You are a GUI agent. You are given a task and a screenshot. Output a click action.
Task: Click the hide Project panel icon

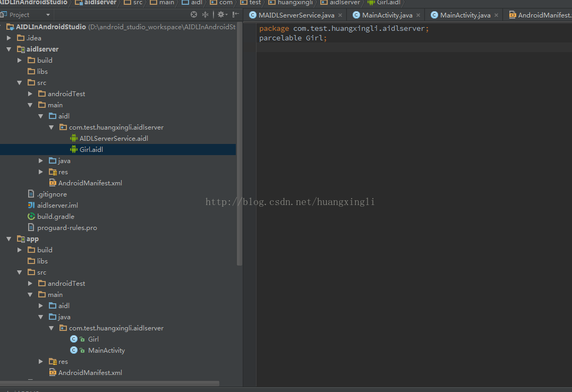pyautogui.click(x=236, y=14)
